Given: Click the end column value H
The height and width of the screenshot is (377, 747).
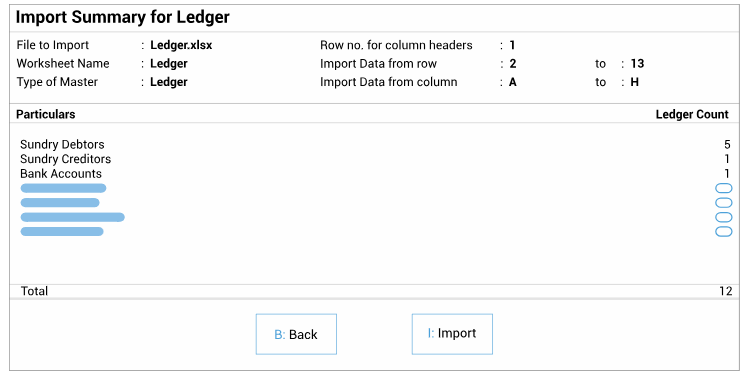Looking at the screenshot, I should tap(635, 82).
